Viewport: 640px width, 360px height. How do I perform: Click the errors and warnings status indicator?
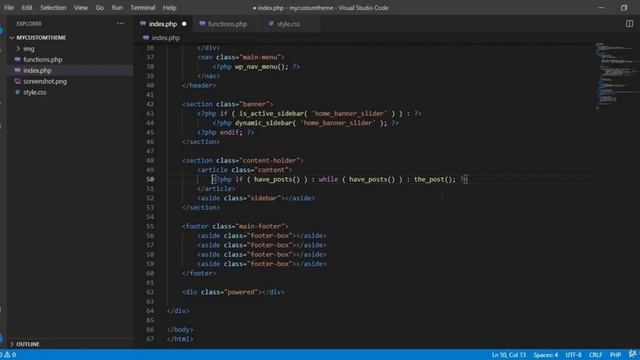pyautogui.click(x=8, y=355)
